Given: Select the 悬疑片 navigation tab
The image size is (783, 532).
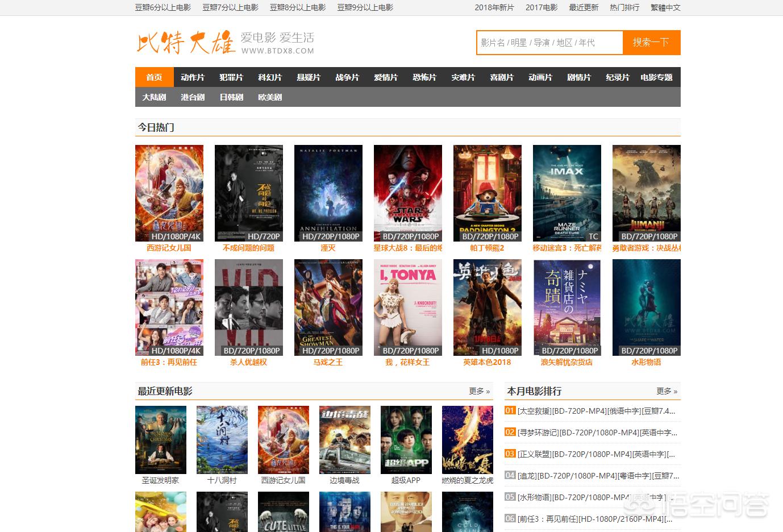Looking at the screenshot, I should tap(309, 77).
